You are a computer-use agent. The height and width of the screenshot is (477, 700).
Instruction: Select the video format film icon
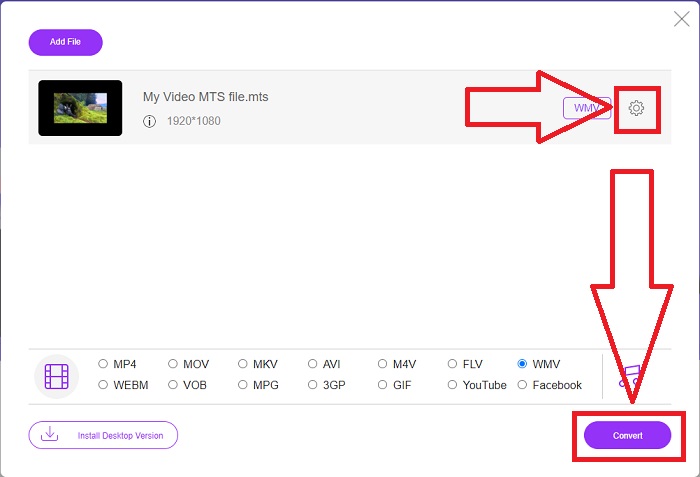[x=56, y=375]
